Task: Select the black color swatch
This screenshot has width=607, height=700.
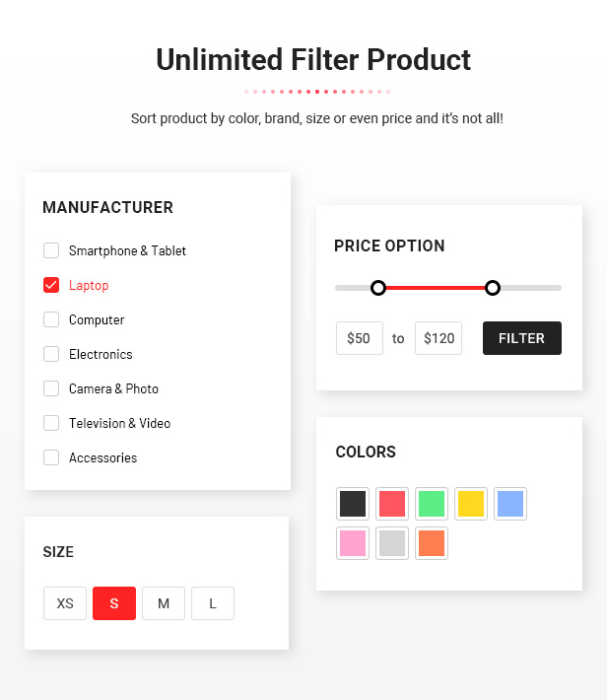Action: click(353, 504)
